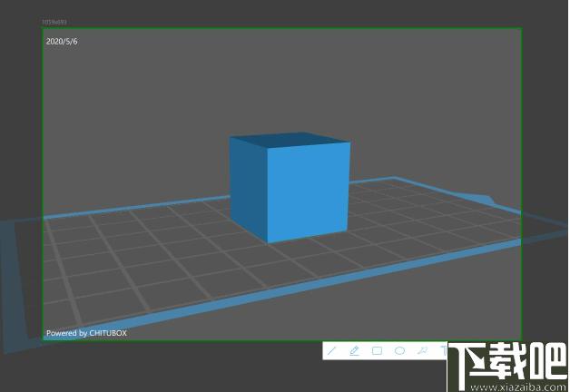Activate the partially hidden text tool
Screen dimensions: 570x392
(x=444, y=351)
